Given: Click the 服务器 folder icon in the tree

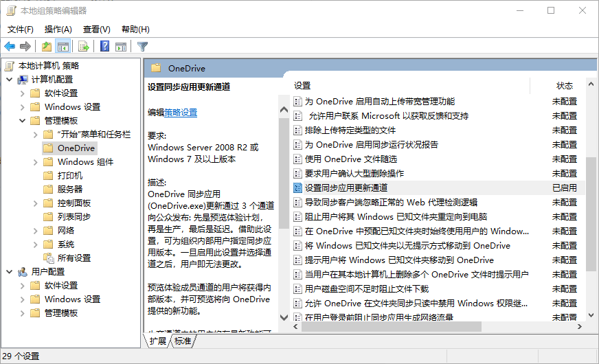Looking at the screenshot, I should [x=48, y=190].
